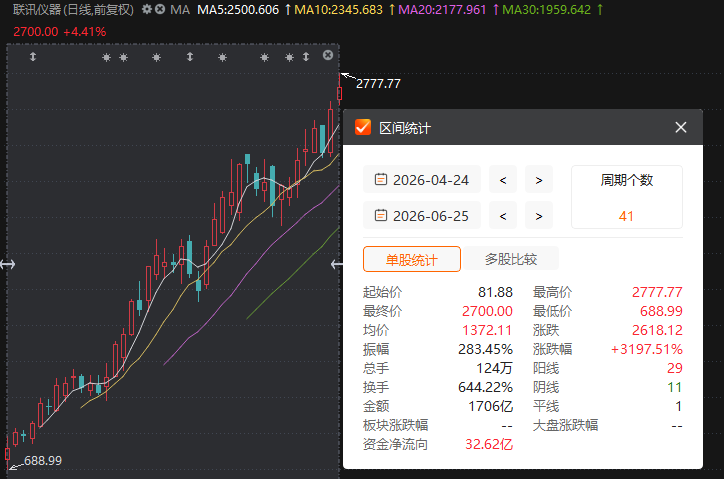The height and width of the screenshot is (479, 724).
Task: Move end date back with < button
Action: point(503,215)
